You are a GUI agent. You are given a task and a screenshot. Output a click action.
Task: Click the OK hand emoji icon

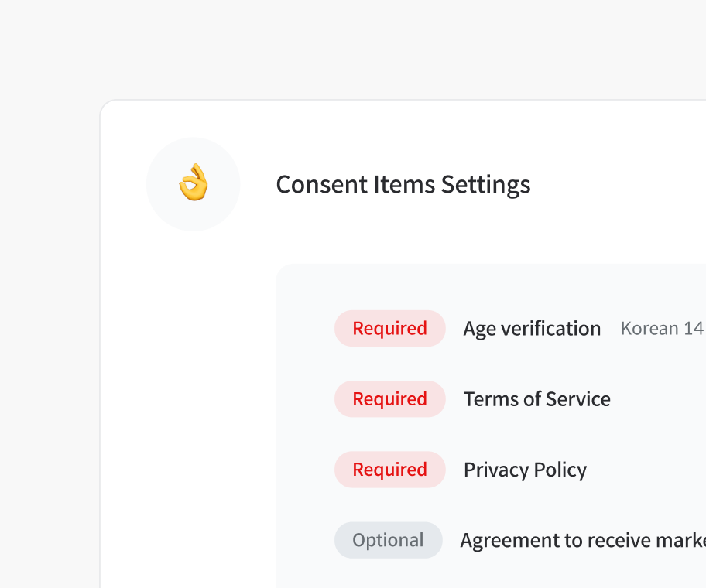(x=194, y=184)
